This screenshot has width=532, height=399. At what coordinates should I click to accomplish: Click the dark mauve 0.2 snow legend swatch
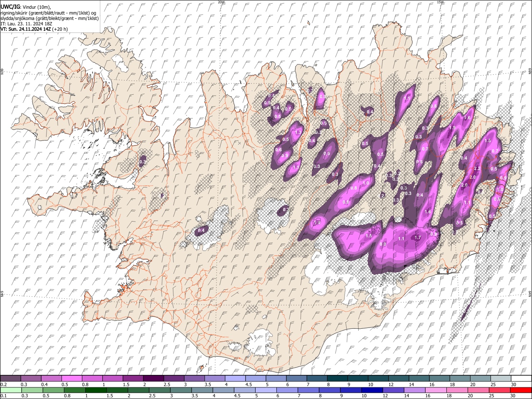coord(11,378)
